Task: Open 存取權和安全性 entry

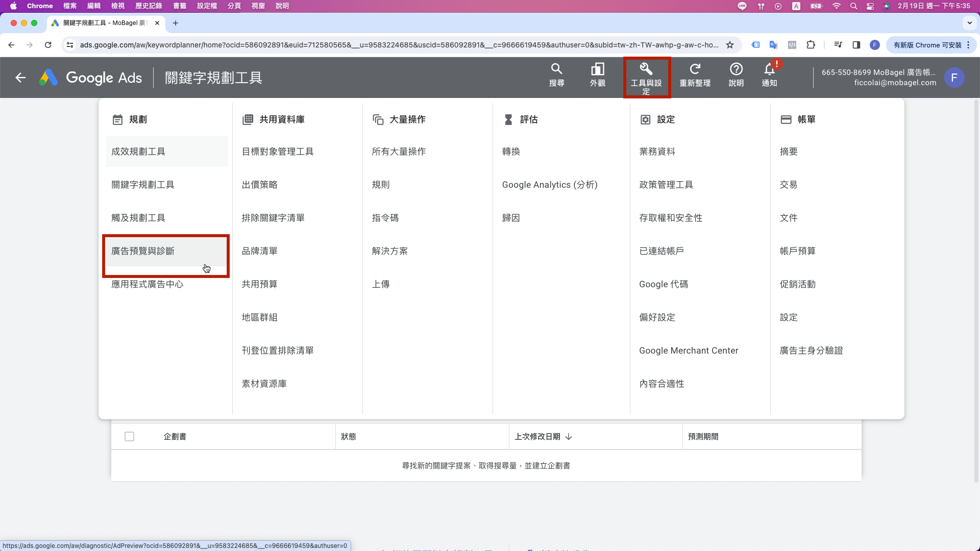Action: 671,218
